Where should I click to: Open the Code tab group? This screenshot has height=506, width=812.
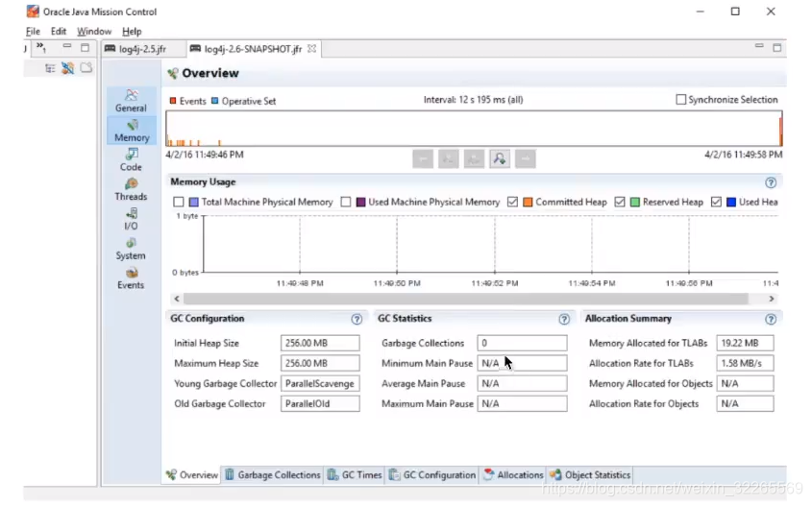point(131,160)
